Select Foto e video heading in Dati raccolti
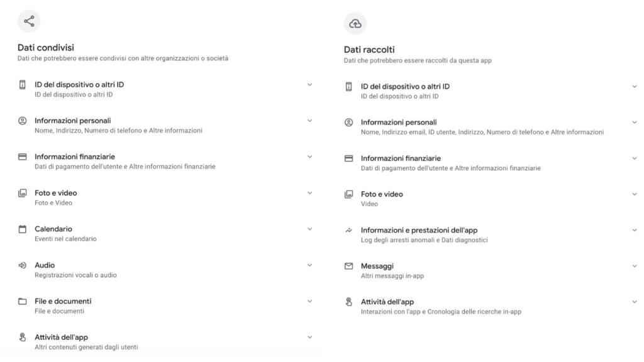The image size is (644, 362). 382,194
